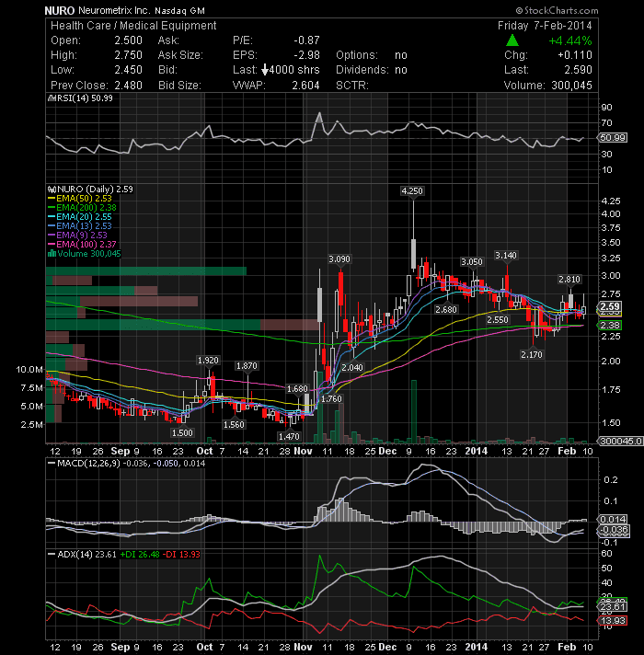Click the Friday 7-Feb-2014 date
The width and height of the screenshot is (644, 655).
545,26
